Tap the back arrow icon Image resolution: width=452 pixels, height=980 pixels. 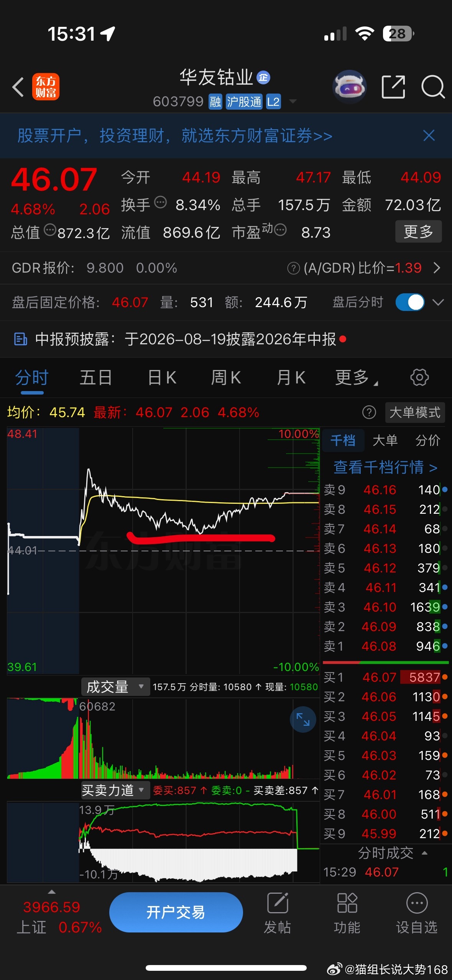[18, 87]
